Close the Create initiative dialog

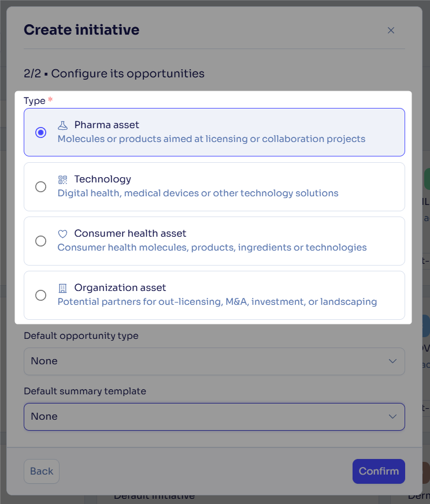pyautogui.click(x=391, y=30)
